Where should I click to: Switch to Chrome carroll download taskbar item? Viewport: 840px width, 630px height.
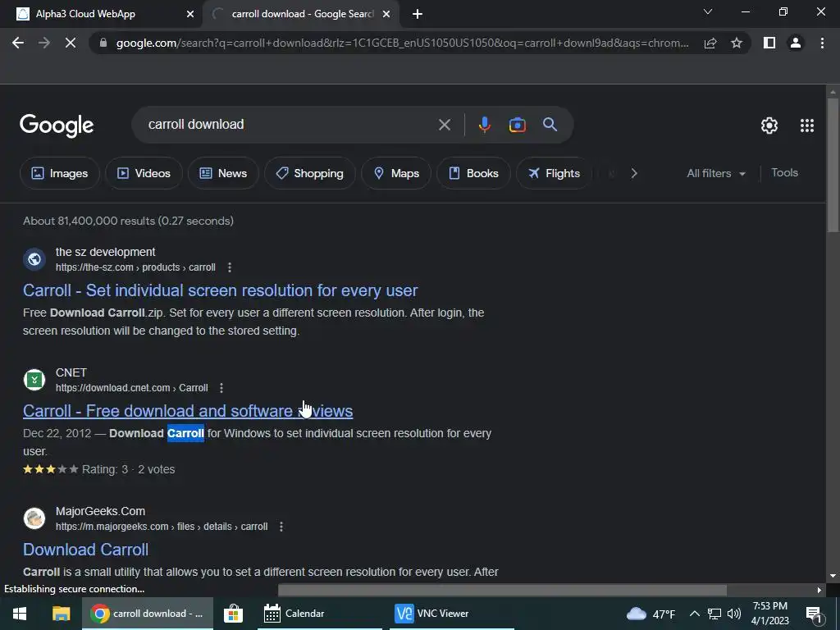tap(148, 614)
